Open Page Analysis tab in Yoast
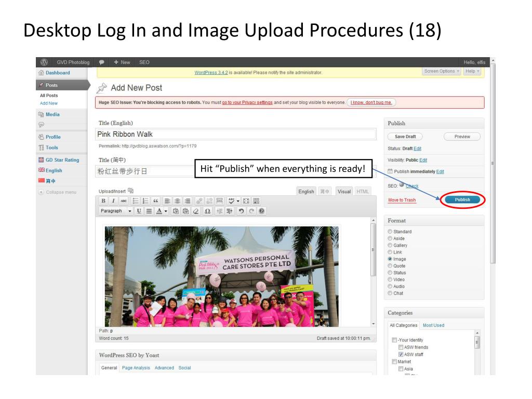Image resolution: width=532 pixels, height=399 pixels. point(136,368)
